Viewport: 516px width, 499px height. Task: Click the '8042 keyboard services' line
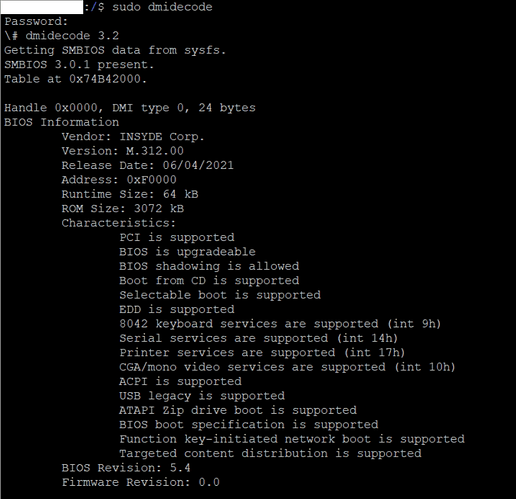280,324
